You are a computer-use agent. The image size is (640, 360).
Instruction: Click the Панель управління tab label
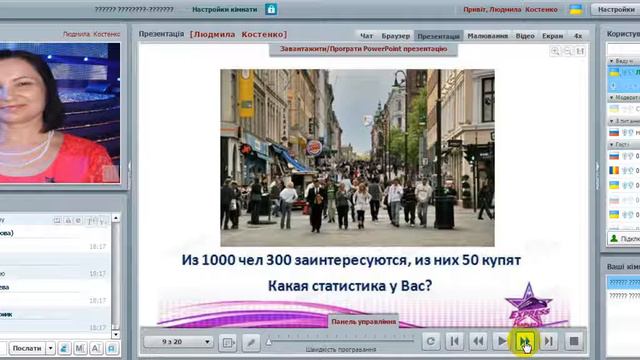point(363,322)
